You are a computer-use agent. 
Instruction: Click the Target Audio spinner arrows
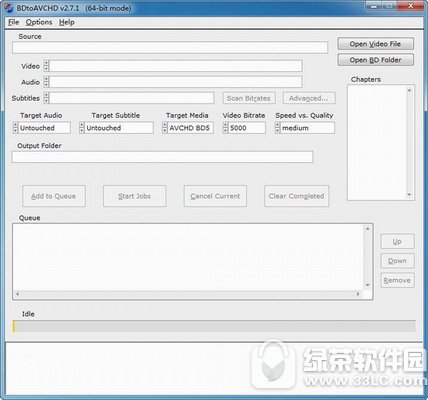click(15, 128)
